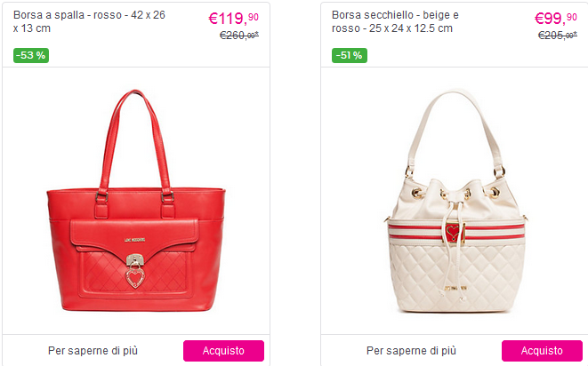Select the beige bucket bag product image
The image size is (588, 366).
pyautogui.click(x=456, y=201)
